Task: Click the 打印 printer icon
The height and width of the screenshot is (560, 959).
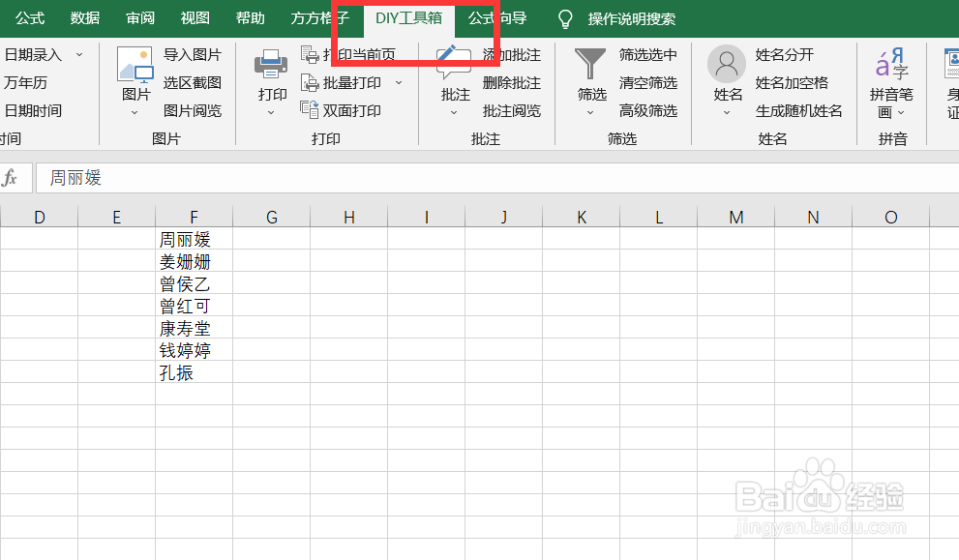Action: pyautogui.click(x=271, y=64)
